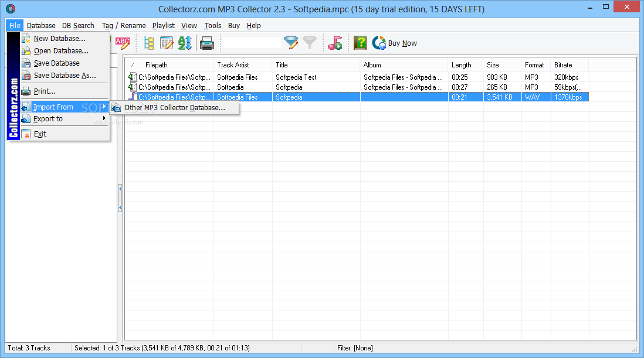Click the application icon in title bar
Screen dimensions: 644x358
click(11, 9)
